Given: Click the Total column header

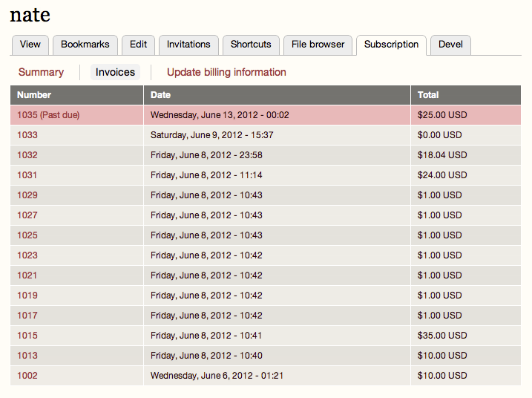Looking at the screenshot, I should 428,95.
